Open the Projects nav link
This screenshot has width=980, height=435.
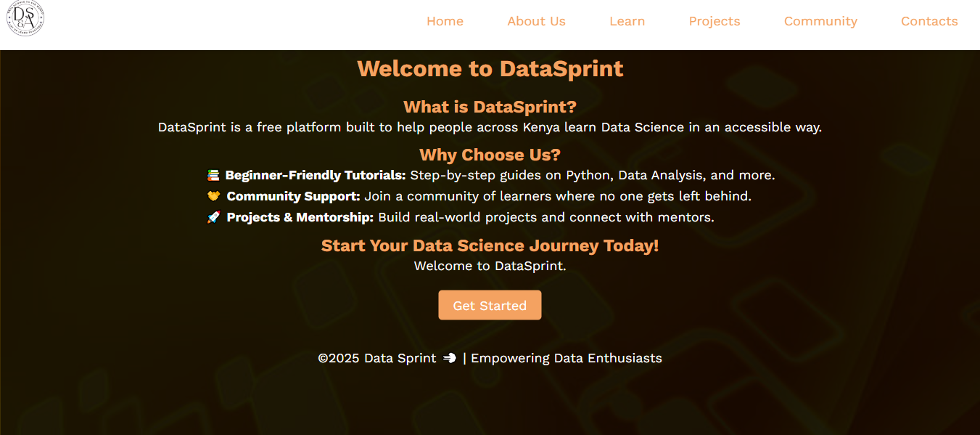point(714,22)
